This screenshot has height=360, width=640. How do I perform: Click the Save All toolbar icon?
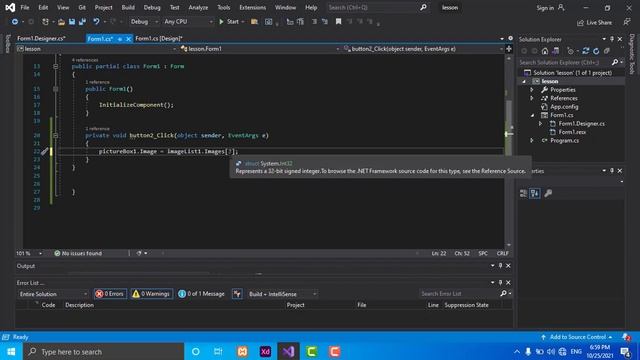82,22
